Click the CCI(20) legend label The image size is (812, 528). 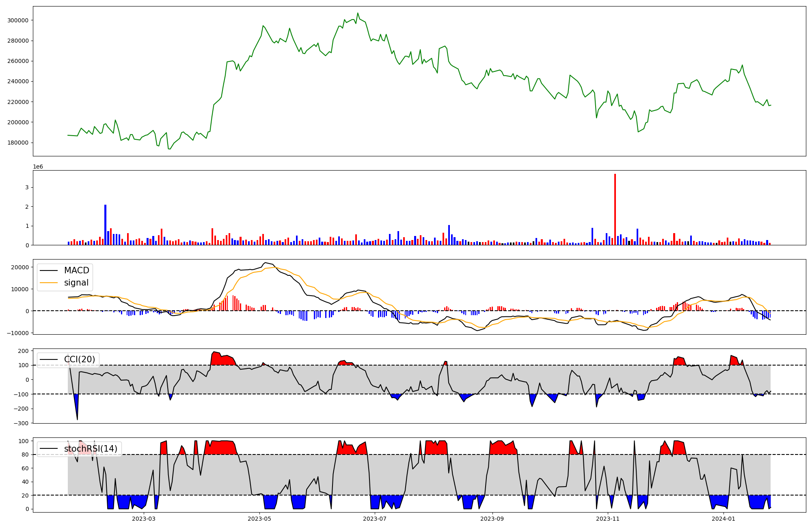click(x=80, y=359)
